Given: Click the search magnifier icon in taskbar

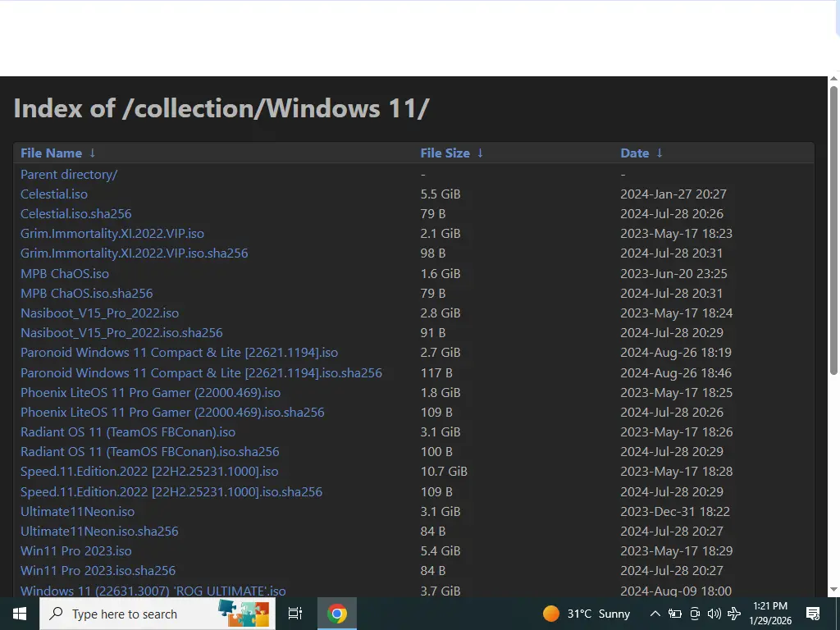Looking at the screenshot, I should [56, 614].
